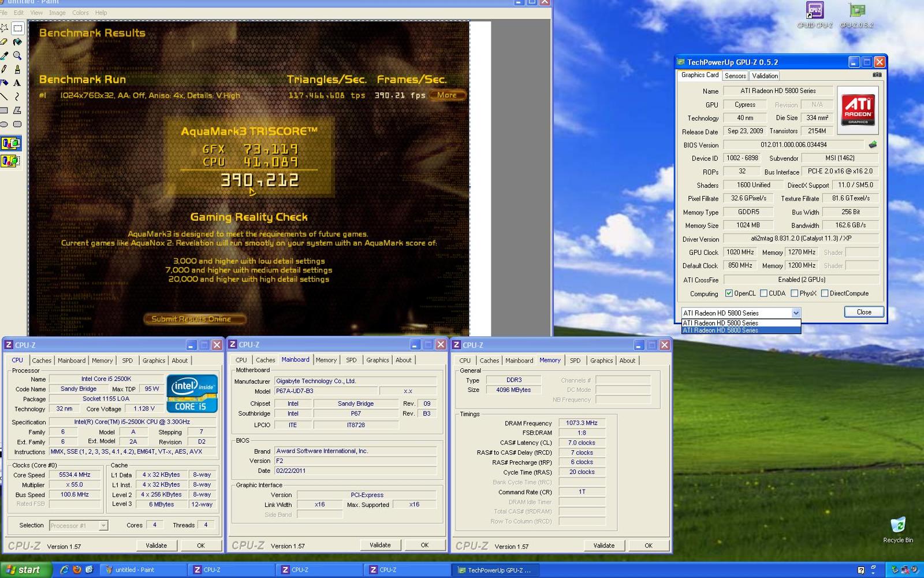Choose the Fill With Color bucket tool

(18, 42)
